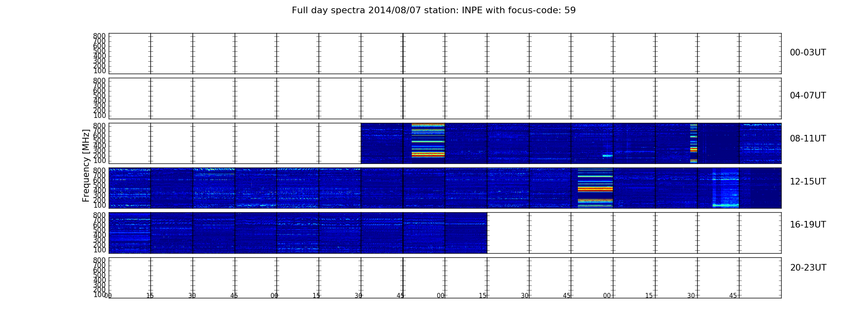This screenshot has height=331, width=868.
Task: Click the 16-19UT spectrum panel data area
Action: point(298,233)
